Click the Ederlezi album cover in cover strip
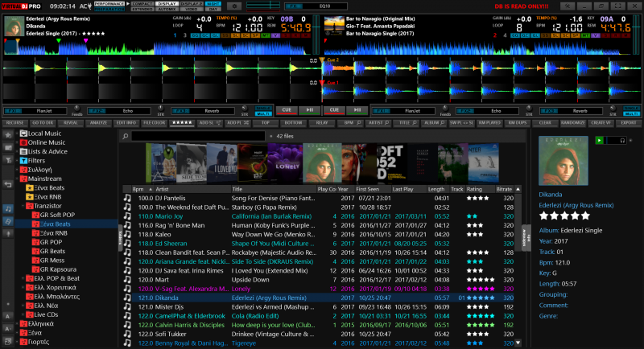Screen dimensions: 644x349 322,162
